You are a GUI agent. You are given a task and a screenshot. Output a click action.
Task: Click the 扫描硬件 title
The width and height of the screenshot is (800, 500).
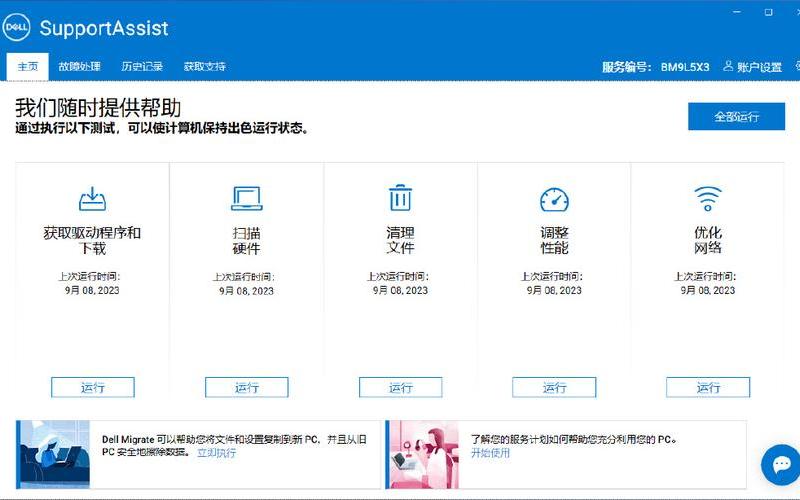tap(246, 240)
